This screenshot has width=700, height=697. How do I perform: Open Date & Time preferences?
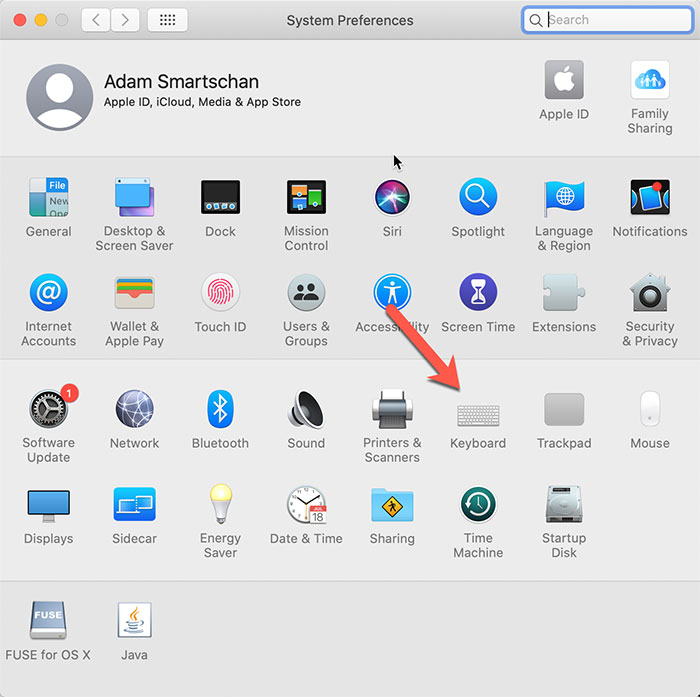click(x=306, y=505)
